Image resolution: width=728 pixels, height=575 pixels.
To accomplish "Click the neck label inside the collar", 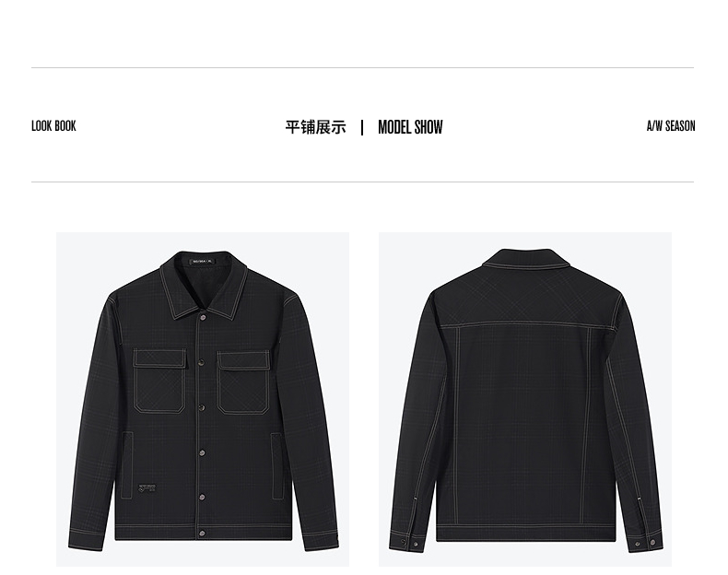I will point(203,262).
